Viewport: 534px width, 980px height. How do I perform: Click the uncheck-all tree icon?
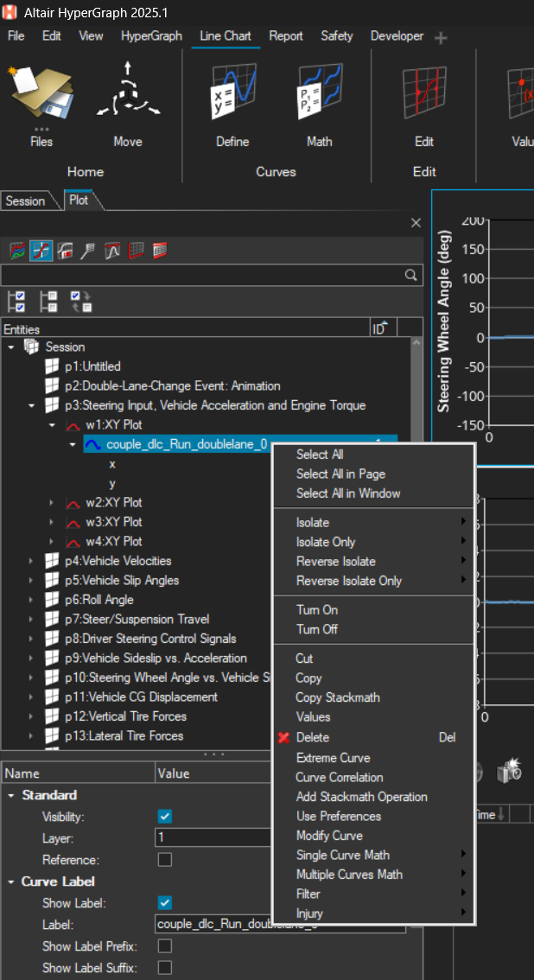48,301
